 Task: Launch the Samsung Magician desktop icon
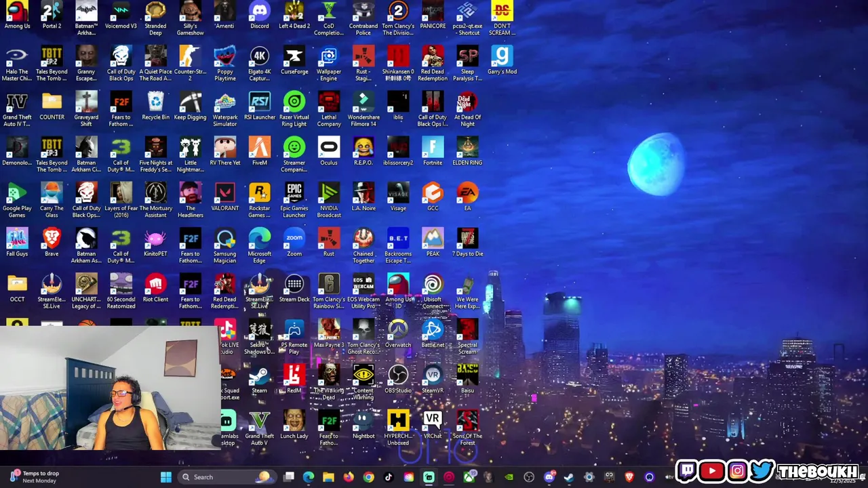(224, 245)
